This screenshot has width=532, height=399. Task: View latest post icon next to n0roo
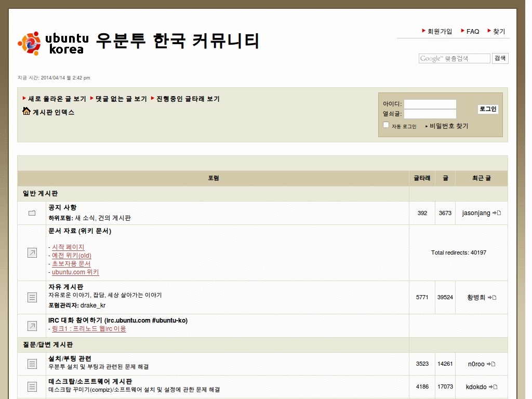491,364
